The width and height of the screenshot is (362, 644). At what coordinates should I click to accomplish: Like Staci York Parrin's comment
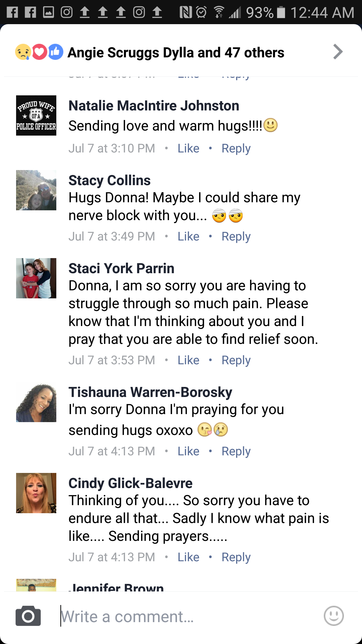point(188,360)
